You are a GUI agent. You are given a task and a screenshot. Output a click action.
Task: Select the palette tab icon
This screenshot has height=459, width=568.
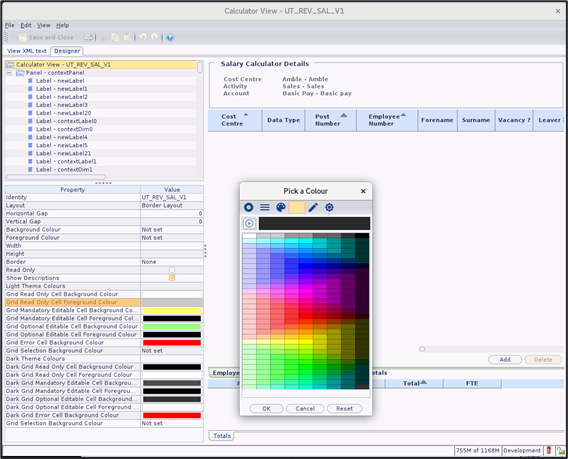[x=281, y=207]
